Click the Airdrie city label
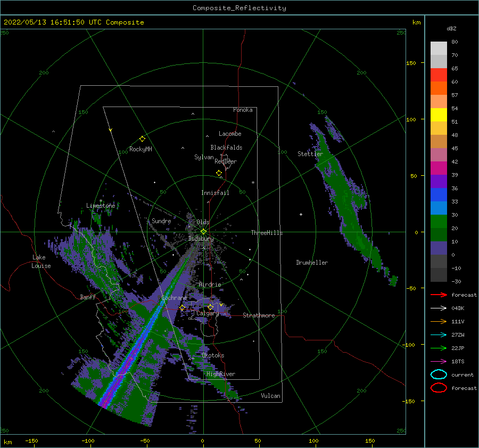 [x=210, y=284]
